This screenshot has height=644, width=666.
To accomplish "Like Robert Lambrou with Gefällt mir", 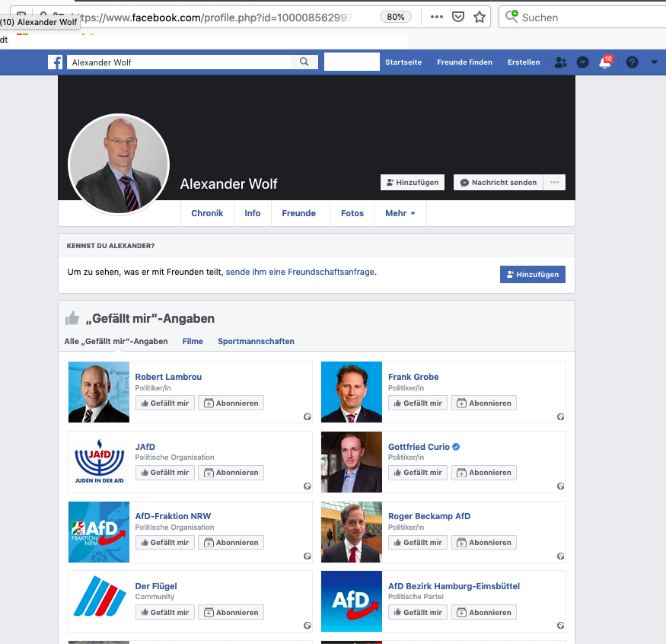I will point(165,403).
